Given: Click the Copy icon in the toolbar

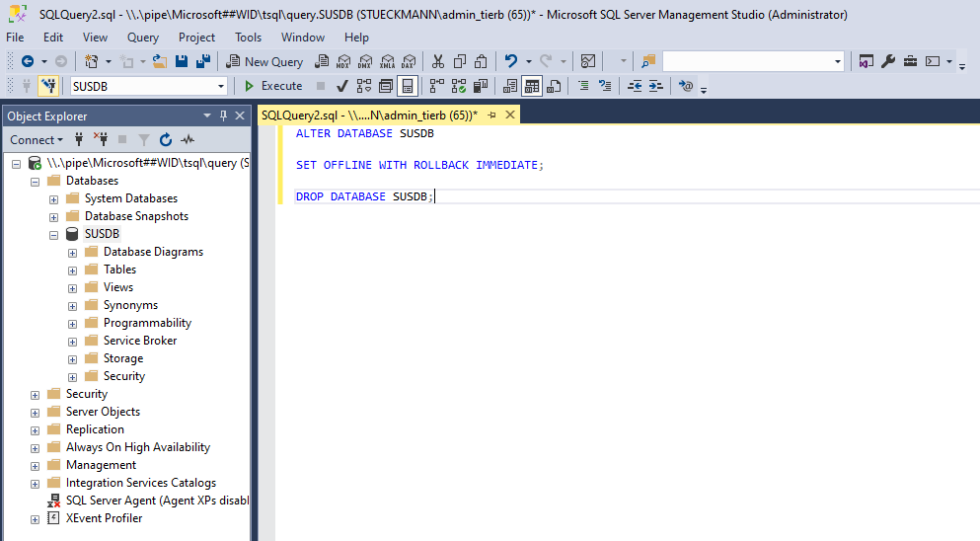Looking at the screenshot, I should coord(459,61).
